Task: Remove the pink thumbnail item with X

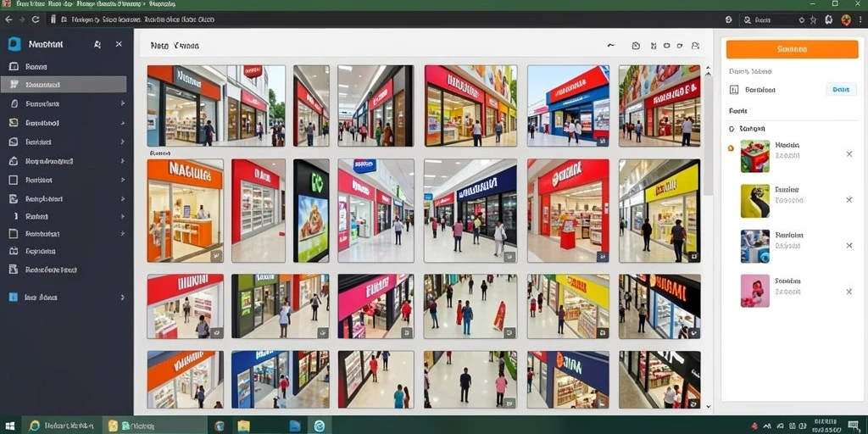Action: (849, 292)
